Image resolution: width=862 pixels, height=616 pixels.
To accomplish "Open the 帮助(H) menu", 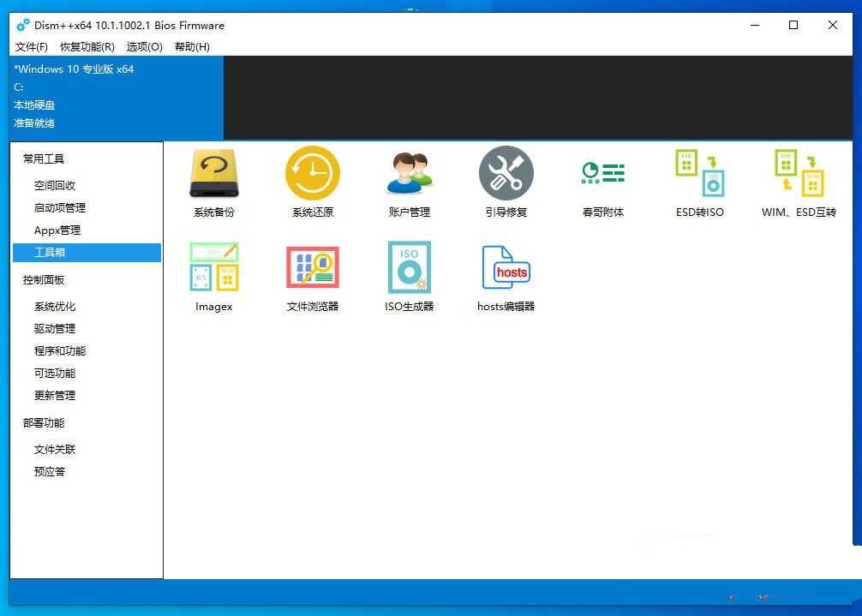I will tap(191, 47).
